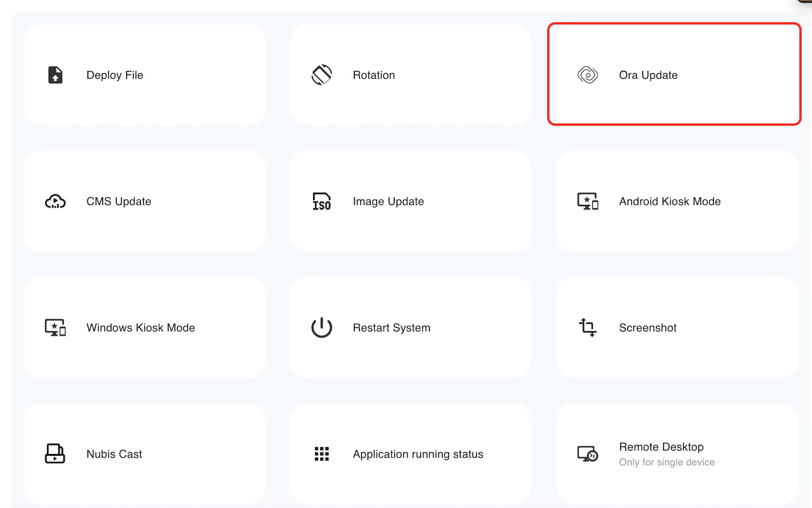This screenshot has height=508, width=812.
Task: Click the Rotation screen-rotate icon
Action: 321,75
